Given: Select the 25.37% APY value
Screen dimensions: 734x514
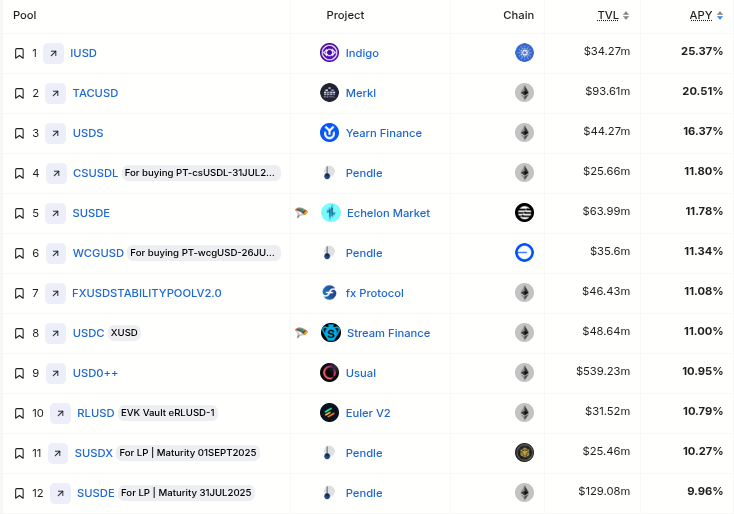Looking at the screenshot, I should pos(702,51).
